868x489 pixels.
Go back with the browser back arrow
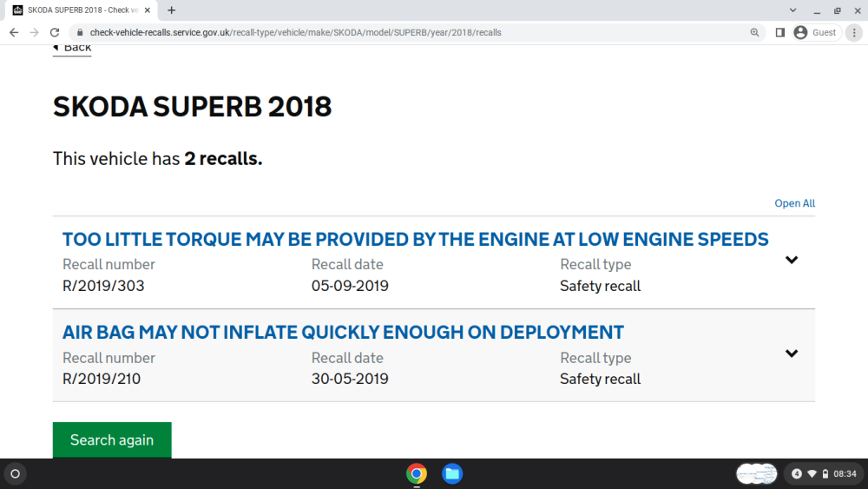14,33
